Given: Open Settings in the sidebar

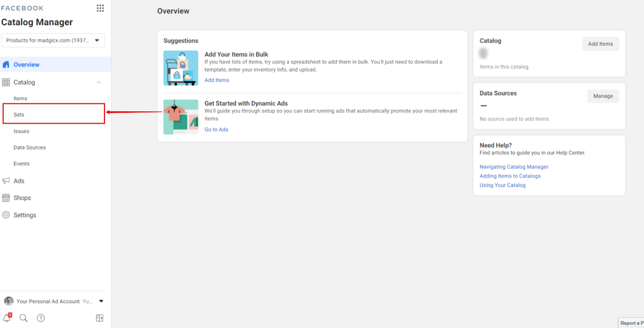Looking at the screenshot, I should [x=25, y=215].
